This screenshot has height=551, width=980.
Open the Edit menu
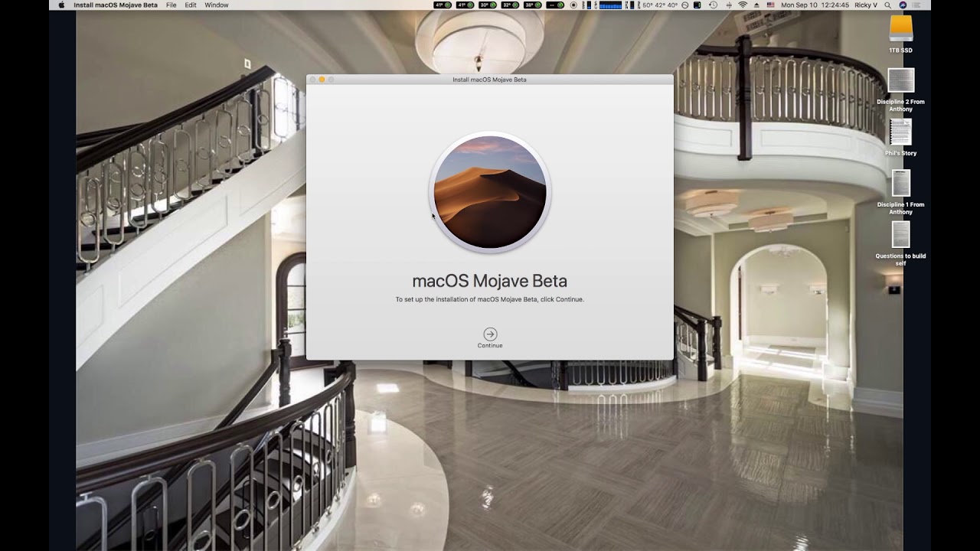click(x=191, y=5)
